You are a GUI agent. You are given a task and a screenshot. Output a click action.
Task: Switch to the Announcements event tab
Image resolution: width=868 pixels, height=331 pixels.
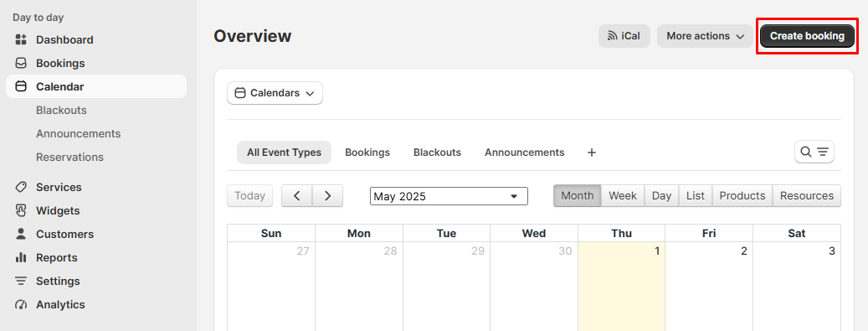pos(525,153)
